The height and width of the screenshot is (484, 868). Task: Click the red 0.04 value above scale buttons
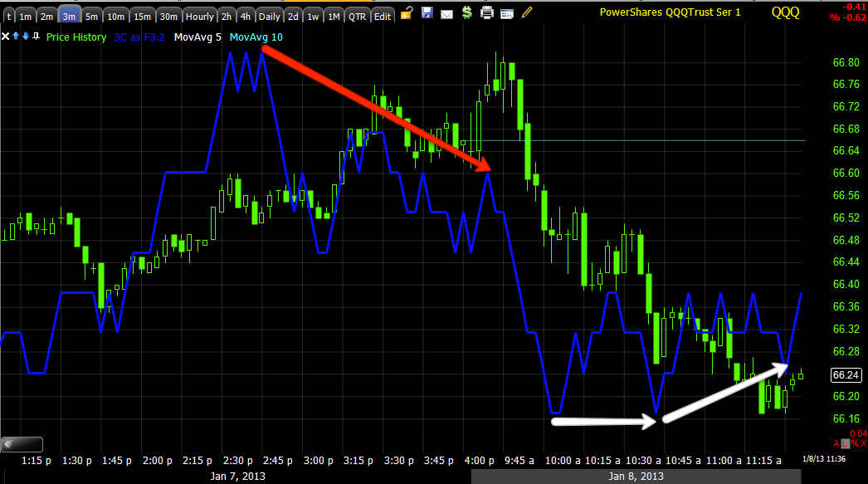pyautogui.click(x=858, y=433)
